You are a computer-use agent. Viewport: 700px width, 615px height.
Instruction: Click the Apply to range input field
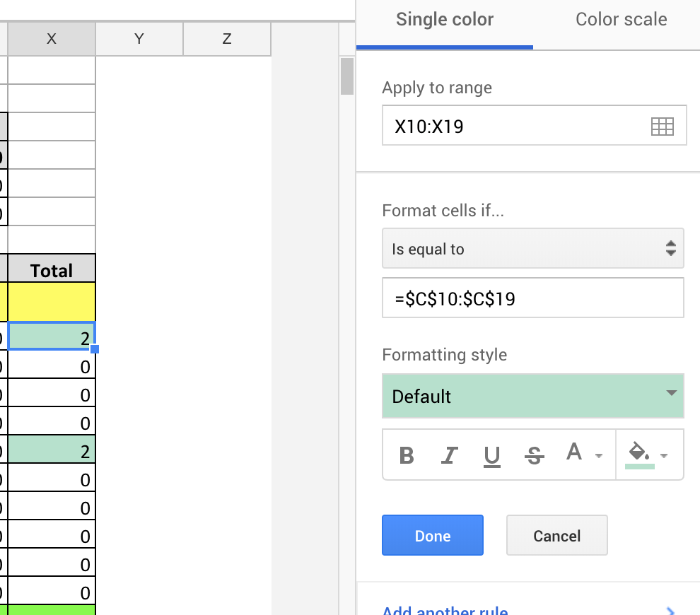pos(513,127)
